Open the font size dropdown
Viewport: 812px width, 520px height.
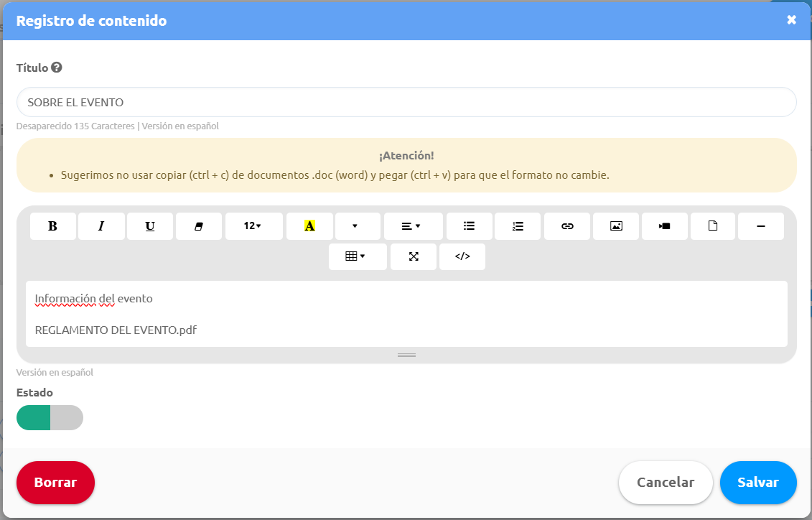pos(253,226)
